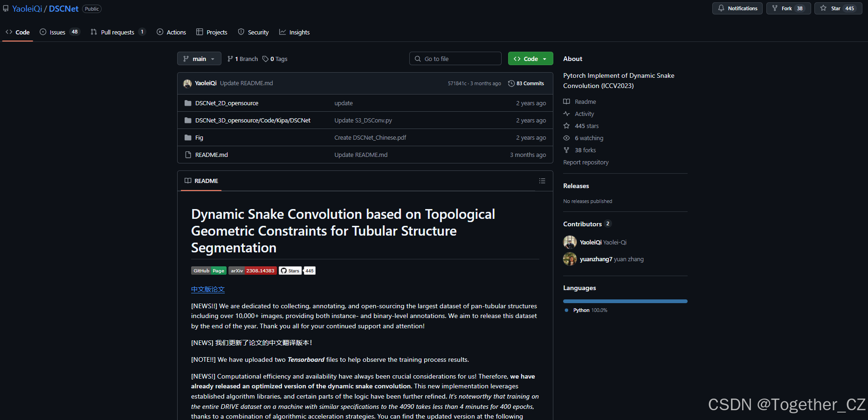Click Report repository link

point(586,162)
